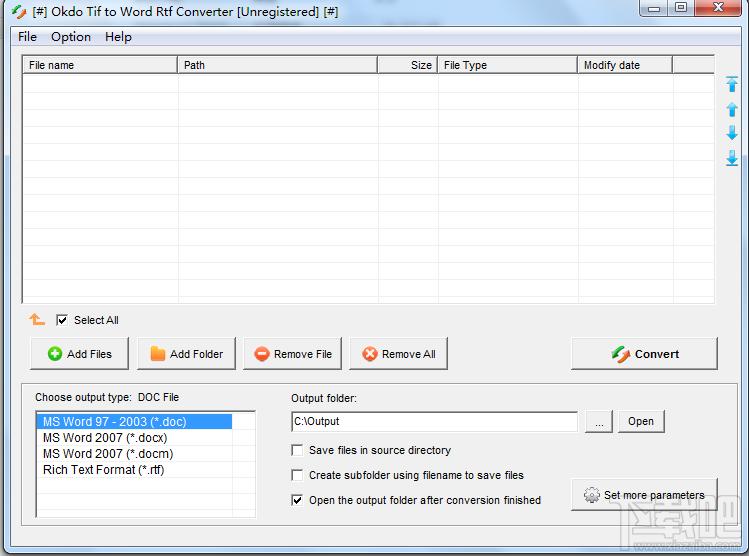Screen dimensions: 749x556
Task: Enable Save files in source directory
Action: [297, 450]
